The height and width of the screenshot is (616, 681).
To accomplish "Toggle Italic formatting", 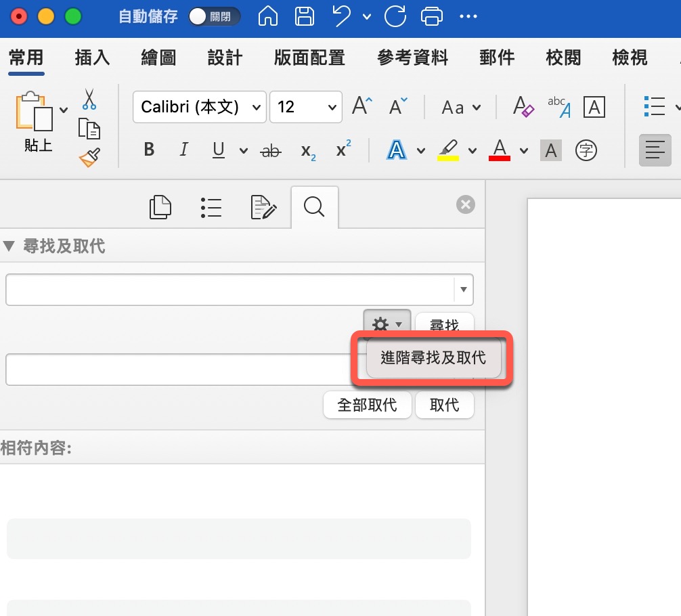I will pos(183,150).
